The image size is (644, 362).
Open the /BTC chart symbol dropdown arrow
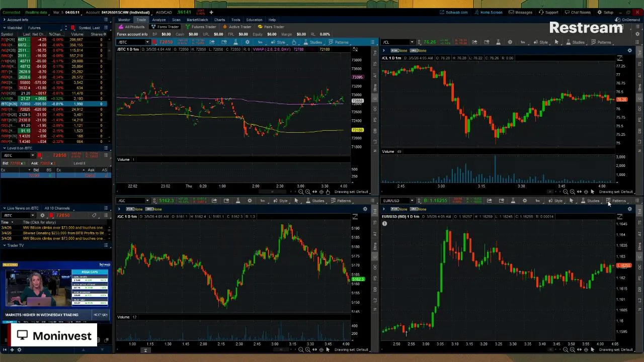pyautogui.click(x=147, y=42)
